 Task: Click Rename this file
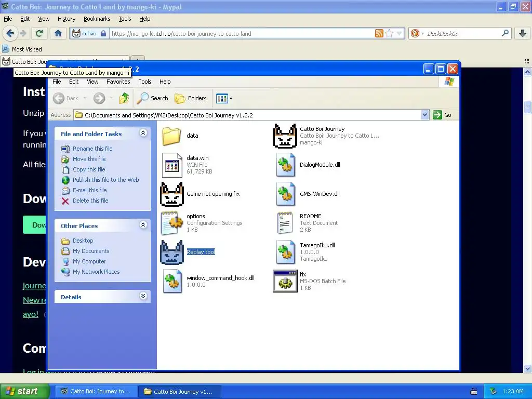coord(92,149)
